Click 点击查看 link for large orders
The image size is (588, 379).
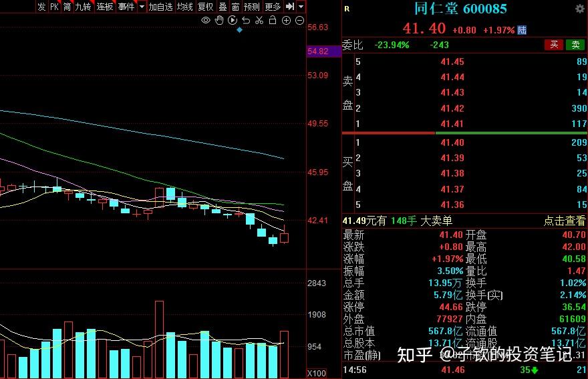pos(564,221)
